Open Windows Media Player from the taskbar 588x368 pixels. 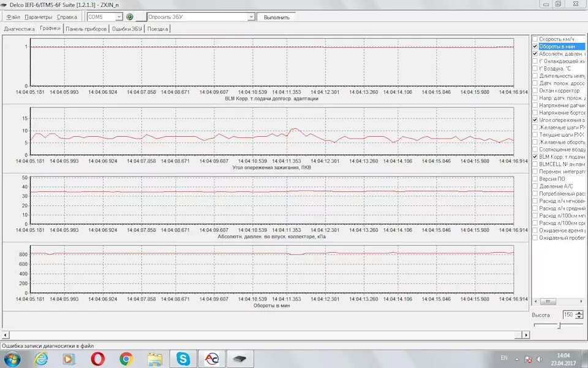pyautogui.click(x=68, y=359)
